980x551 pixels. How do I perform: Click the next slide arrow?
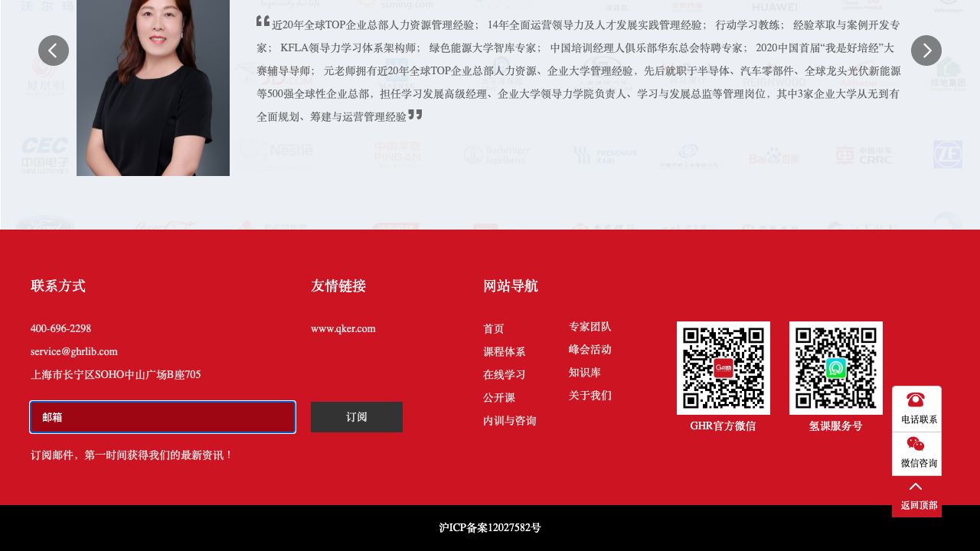click(926, 51)
